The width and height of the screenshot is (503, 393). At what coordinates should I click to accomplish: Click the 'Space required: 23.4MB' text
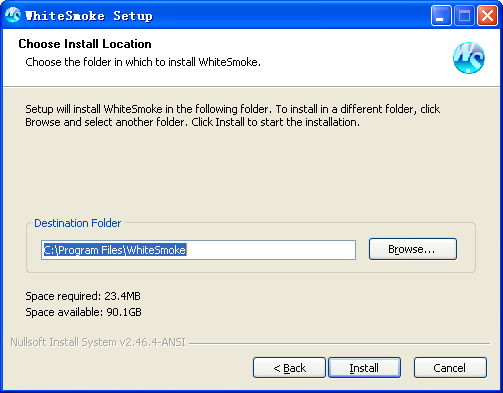tap(83, 296)
